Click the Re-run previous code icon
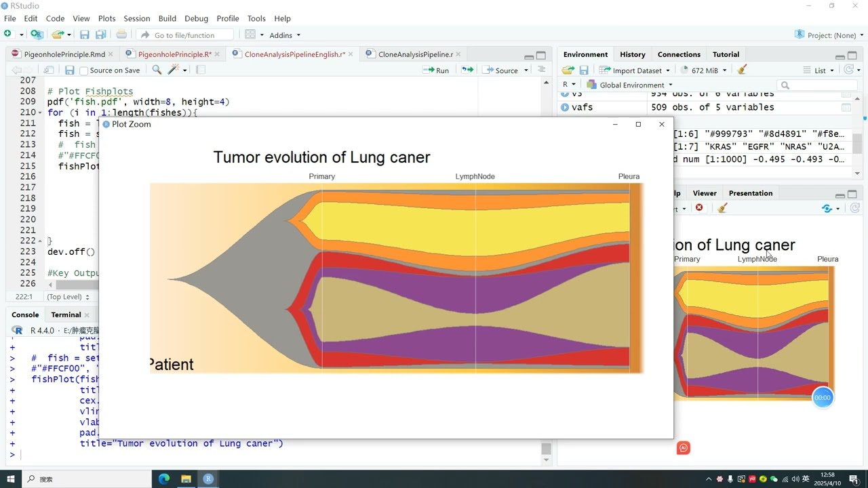 coord(467,70)
